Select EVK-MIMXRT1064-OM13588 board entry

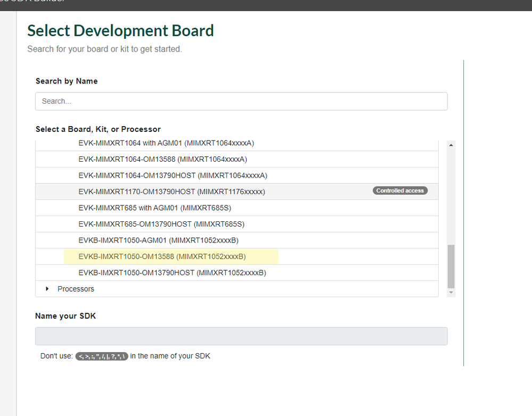(162, 159)
